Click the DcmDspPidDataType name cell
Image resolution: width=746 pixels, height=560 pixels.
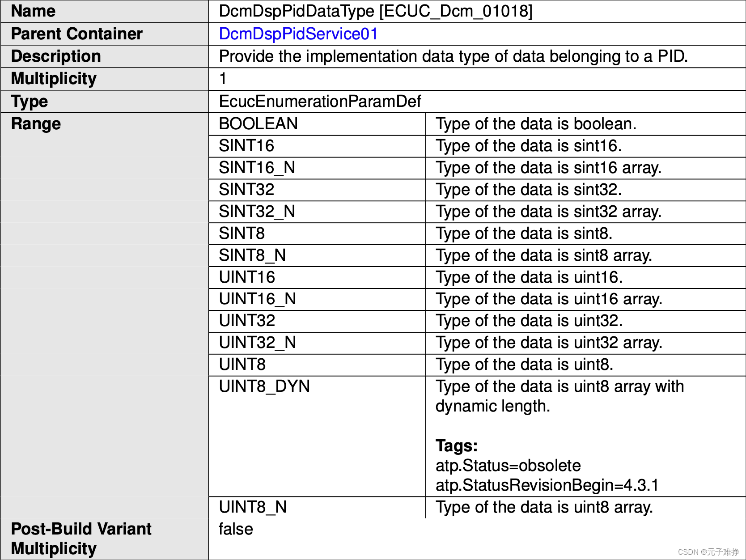[375, 11]
